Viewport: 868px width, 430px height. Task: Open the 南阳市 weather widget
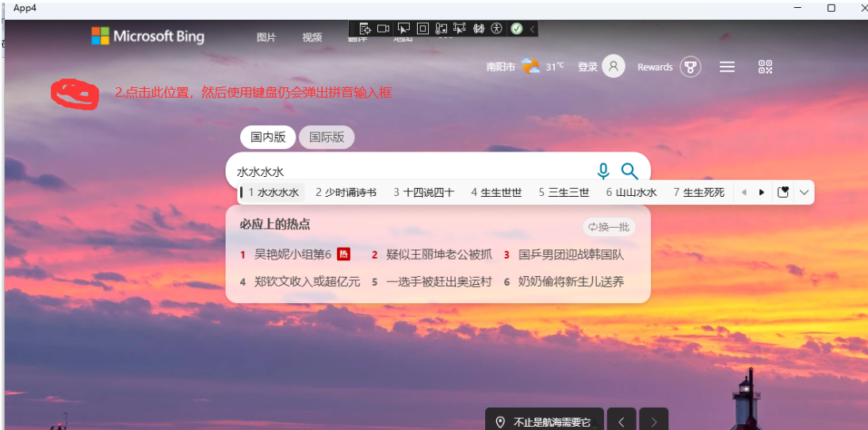[525, 67]
